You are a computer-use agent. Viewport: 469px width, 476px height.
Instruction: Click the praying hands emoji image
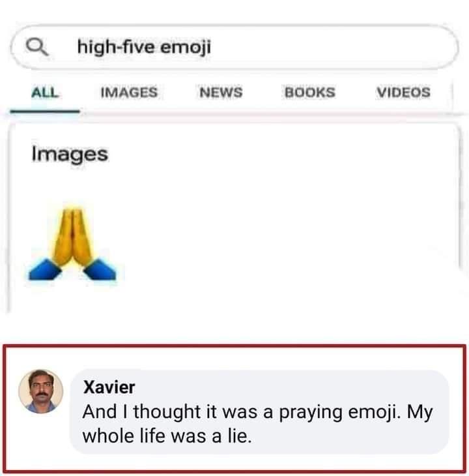(x=73, y=243)
